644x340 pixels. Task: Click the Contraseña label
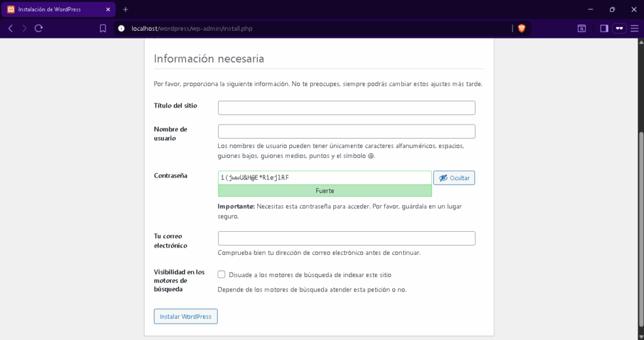(x=170, y=176)
